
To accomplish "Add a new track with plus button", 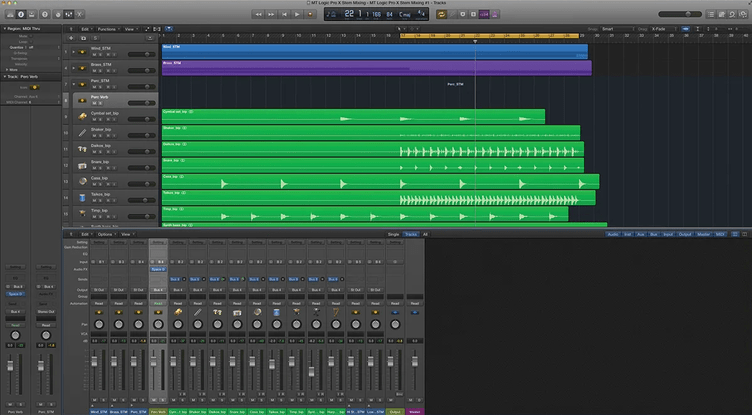I will point(71,38).
